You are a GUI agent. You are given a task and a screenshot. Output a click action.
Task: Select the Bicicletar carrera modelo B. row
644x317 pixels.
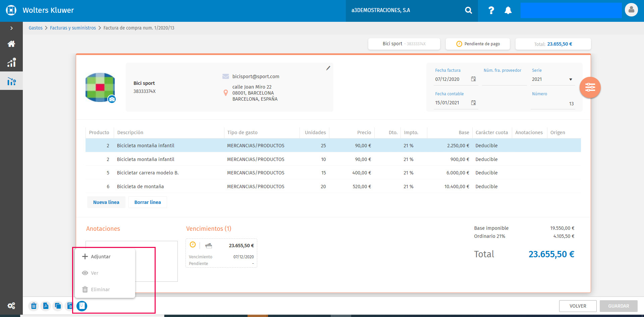tap(333, 173)
